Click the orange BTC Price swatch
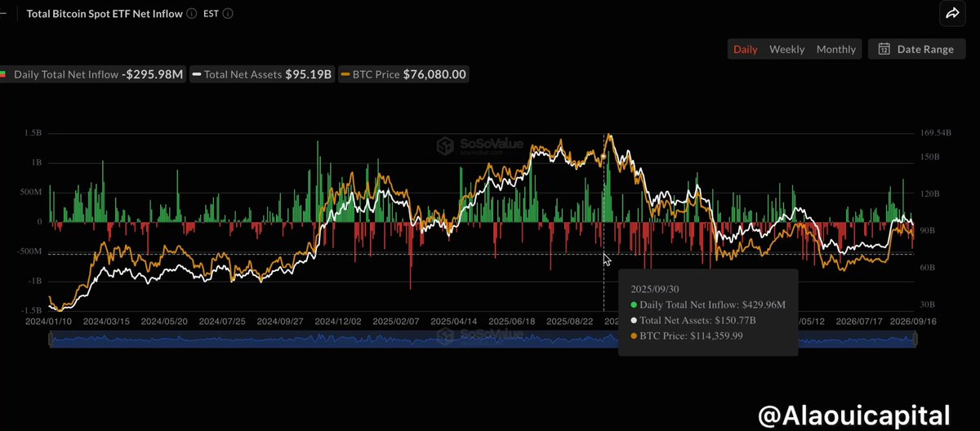Screen dimensions: 980x431 point(345,74)
